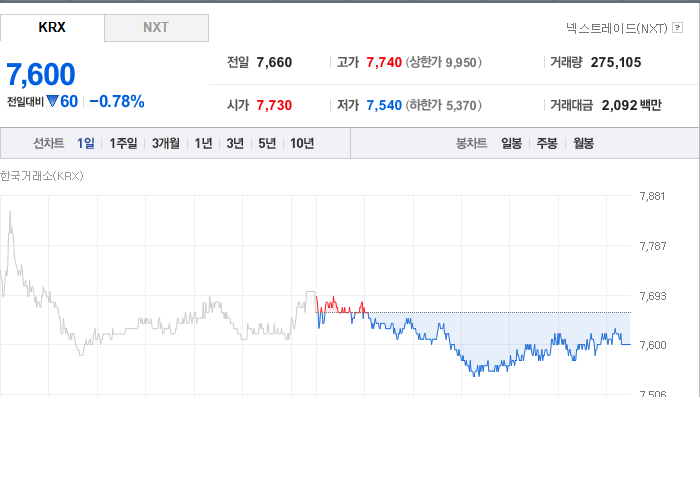
Task: Click the 7,693 y-axis label
Action: pos(652,296)
